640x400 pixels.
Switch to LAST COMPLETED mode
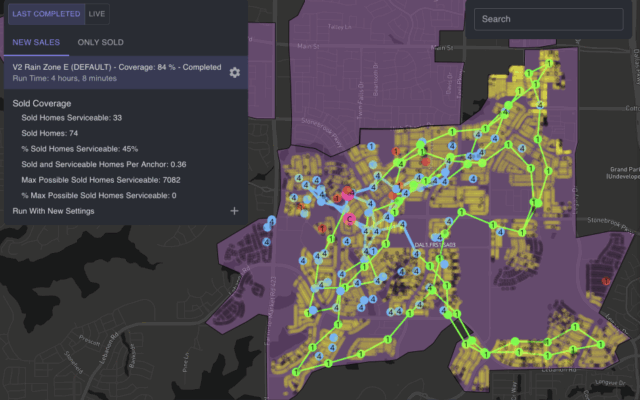pos(42,13)
